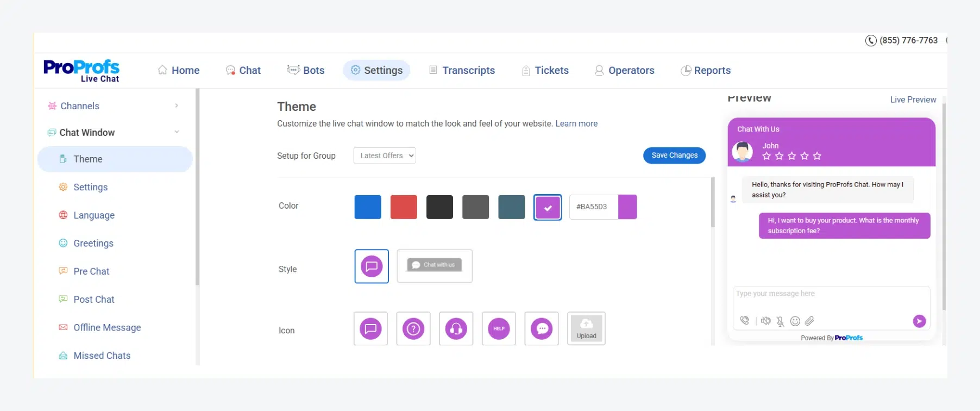Click the theme options panel scrollbar
The width and height of the screenshot is (980, 411).
(713, 202)
